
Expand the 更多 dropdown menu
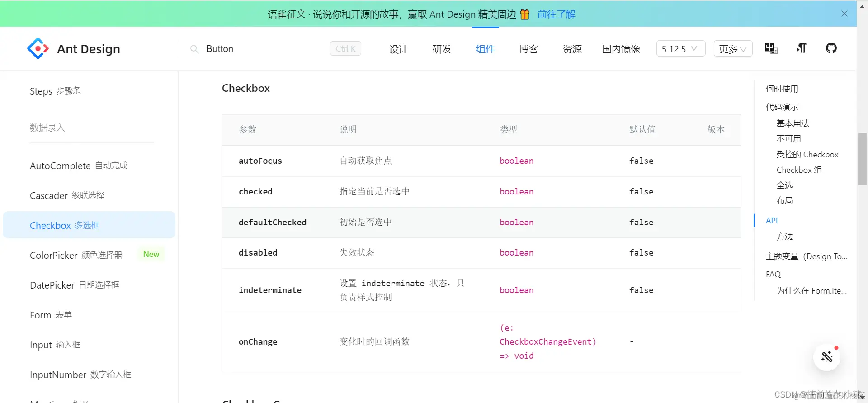[733, 49]
